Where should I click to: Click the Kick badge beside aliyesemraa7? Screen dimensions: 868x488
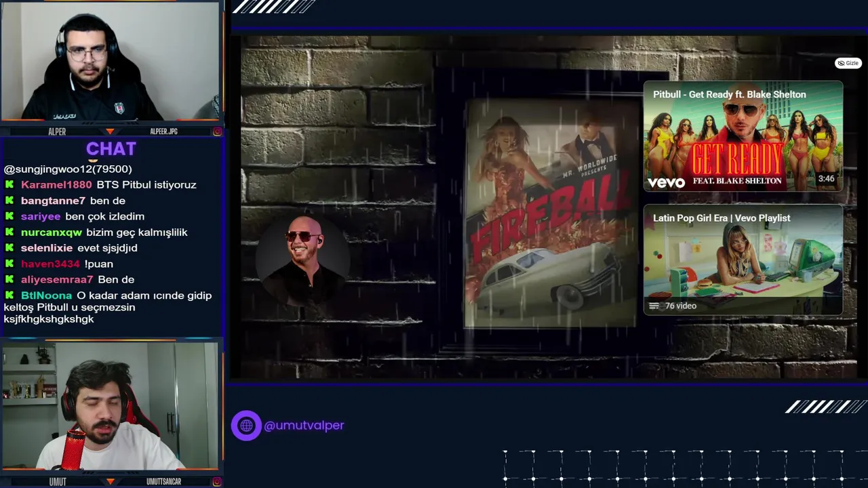click(9, 279)
